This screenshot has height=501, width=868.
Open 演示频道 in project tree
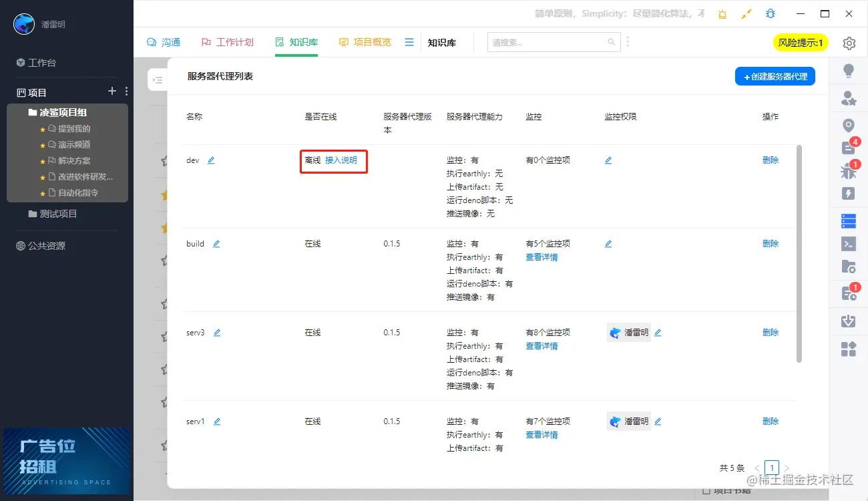tap(69, 145)
